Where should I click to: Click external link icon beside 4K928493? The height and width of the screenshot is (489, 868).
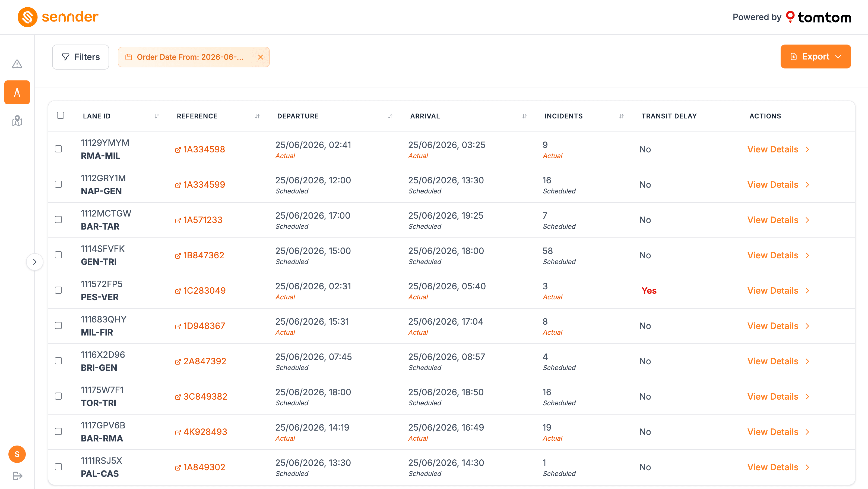coord(178,432)
